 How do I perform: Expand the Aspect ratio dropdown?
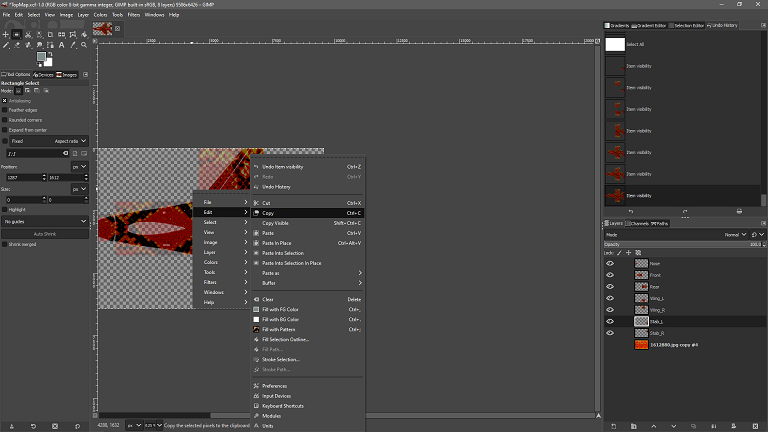point(70,141)
